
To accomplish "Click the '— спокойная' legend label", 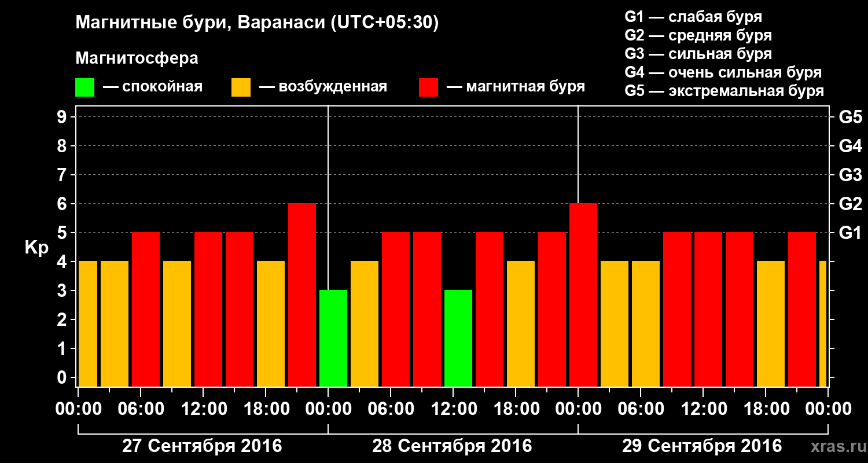I will (x=153, y=87).
